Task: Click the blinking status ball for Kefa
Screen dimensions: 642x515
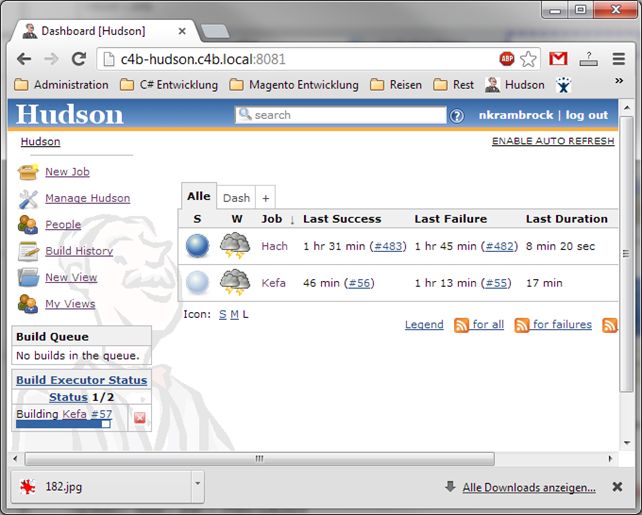Action: 197,282
